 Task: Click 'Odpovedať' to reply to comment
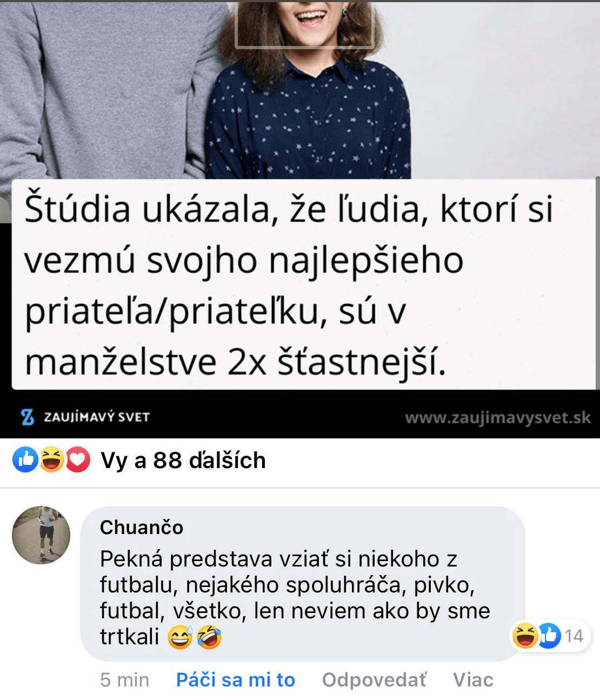374,679
